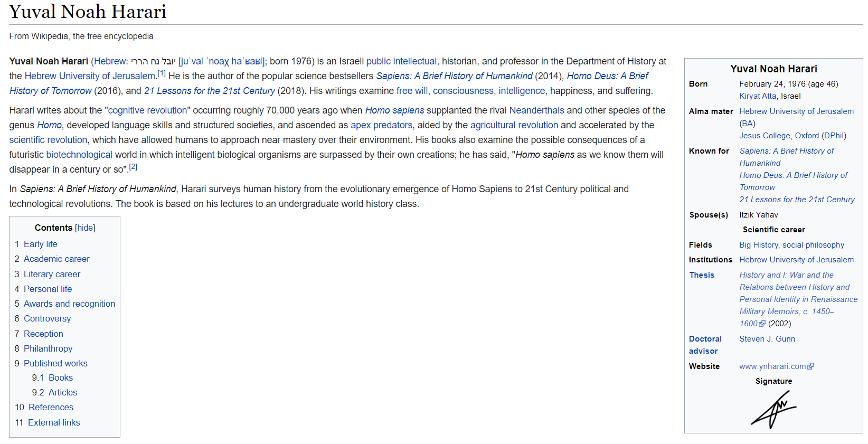The image size is (868, 444).
Task: Open Sapiens: A Brief History link in intro
Action: tap(454, 76)
